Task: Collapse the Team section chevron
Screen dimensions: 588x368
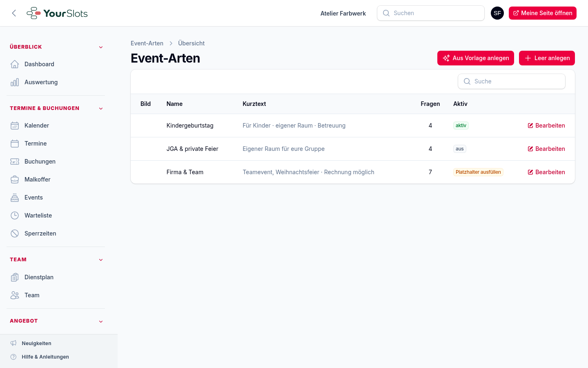Action: pos(101,260)
